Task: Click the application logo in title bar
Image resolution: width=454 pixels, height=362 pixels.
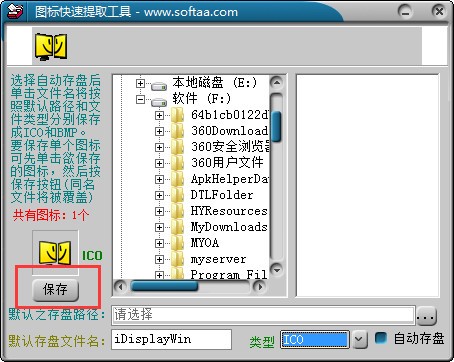Action: [x=15, y=11]
